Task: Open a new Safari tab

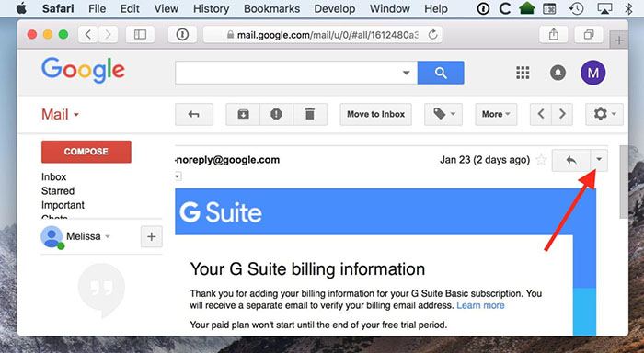Action: [619, 40]
